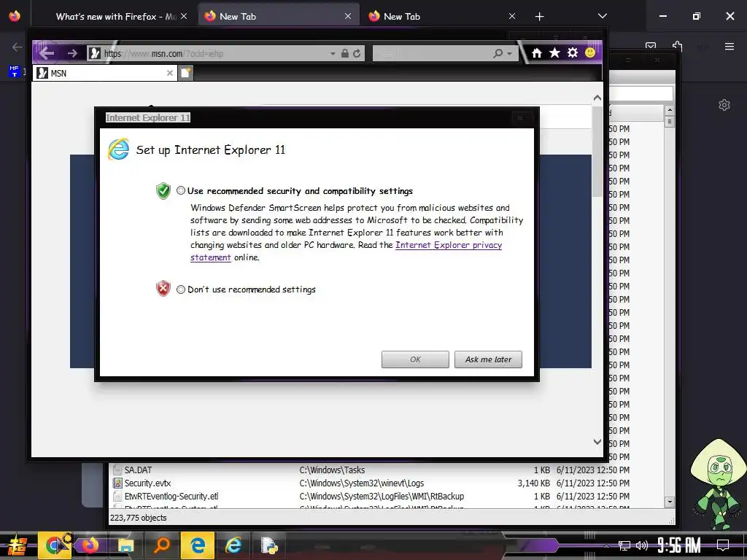Open Microsoft Edge from the taskbar
Image resolution: width=747 pixels, height=560 pixels.
coord(197,545)
